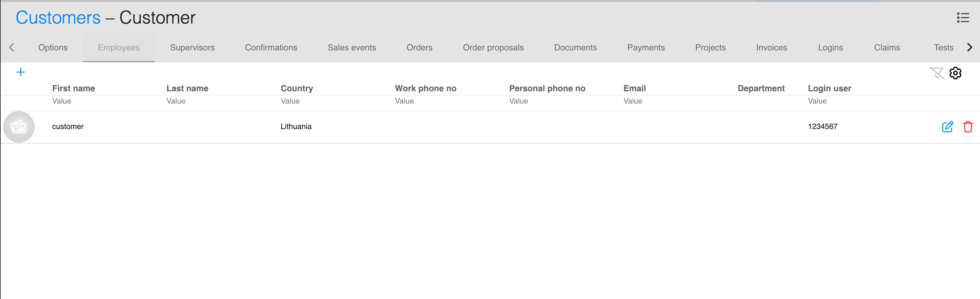
Task: Open the Invoices tab
Action: click(771, 48)
